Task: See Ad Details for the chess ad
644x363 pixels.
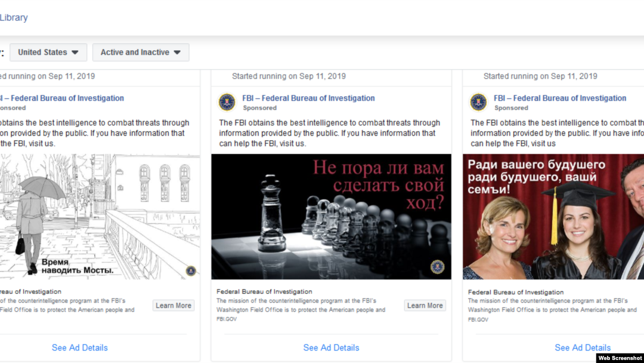Action: [331, 348]
